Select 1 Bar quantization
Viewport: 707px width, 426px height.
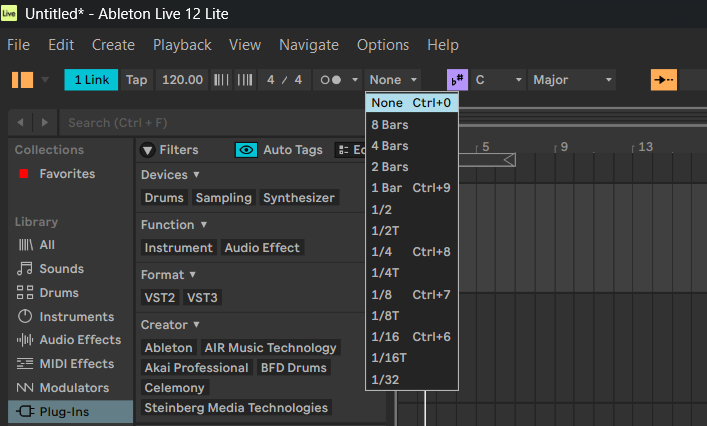coord(412,188)
